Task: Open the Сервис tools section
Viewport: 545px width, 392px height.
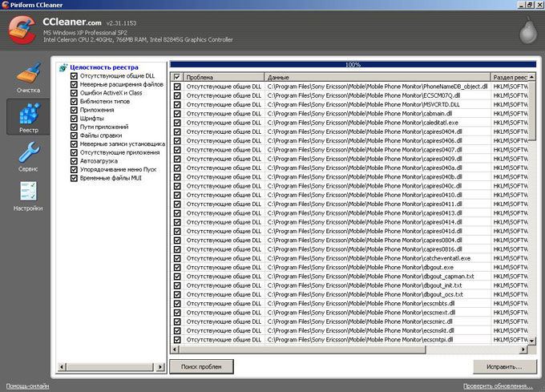Action: 28,156
